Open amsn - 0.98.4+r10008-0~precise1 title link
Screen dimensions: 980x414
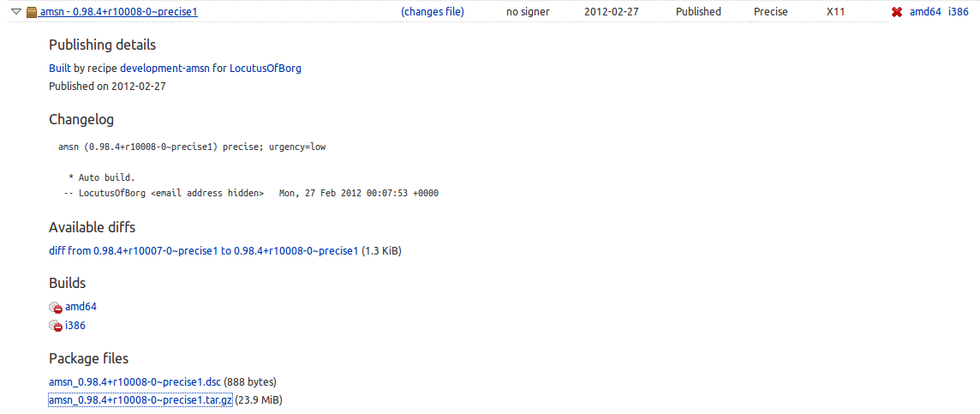click(119, 12)
